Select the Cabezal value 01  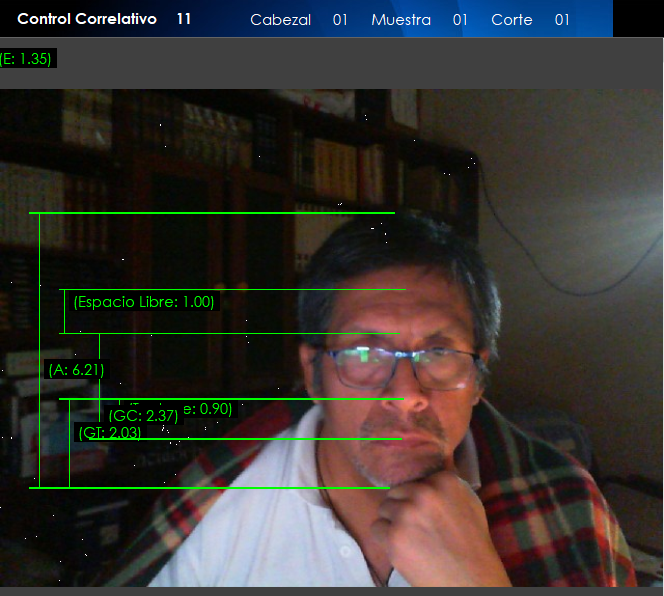(x=340, y=20)
